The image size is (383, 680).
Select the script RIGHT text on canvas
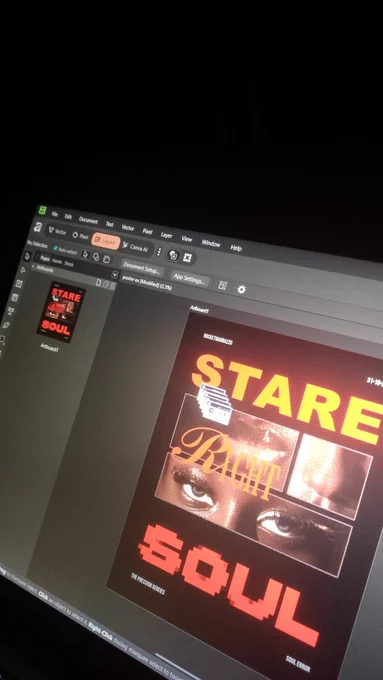(x=225, y=463)
